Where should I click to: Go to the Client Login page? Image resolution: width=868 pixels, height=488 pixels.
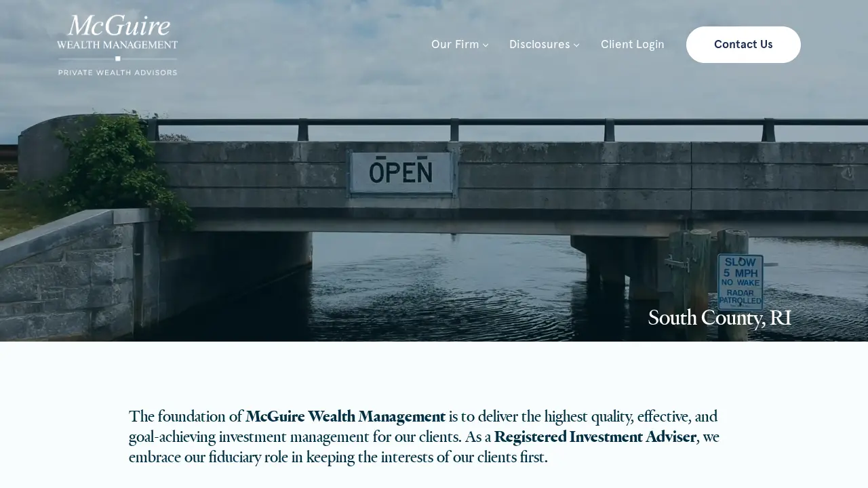[x=633, y=45]
